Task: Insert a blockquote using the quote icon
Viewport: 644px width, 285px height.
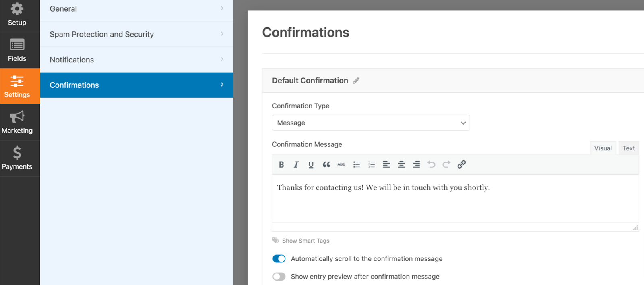Action: click(326, 164)
